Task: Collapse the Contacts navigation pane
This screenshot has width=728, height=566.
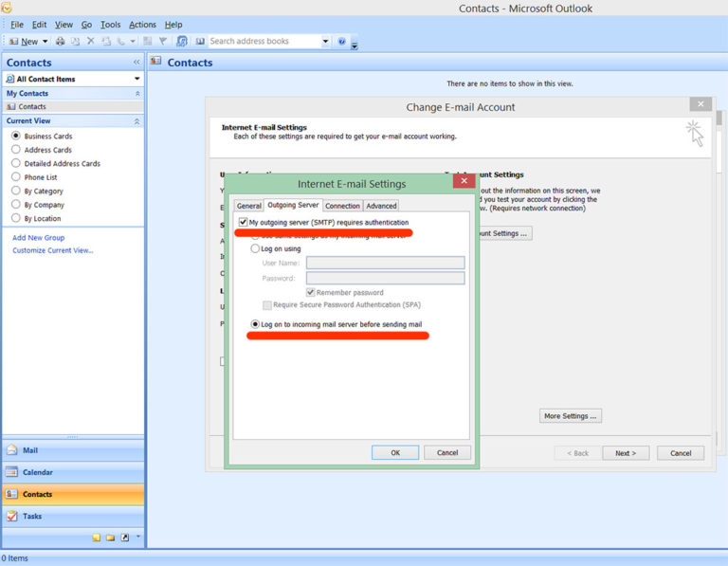Action: [x=136, y=63]
